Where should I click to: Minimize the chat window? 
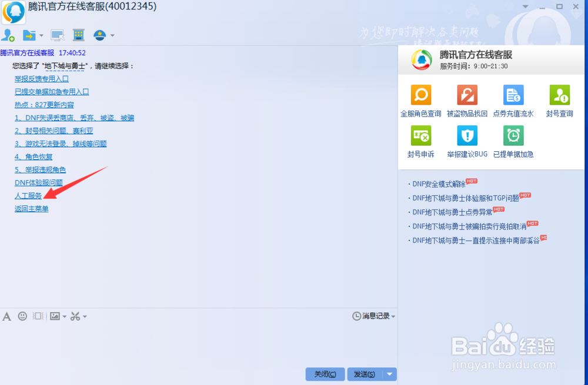pyautogui.click(x=542, y=6)
